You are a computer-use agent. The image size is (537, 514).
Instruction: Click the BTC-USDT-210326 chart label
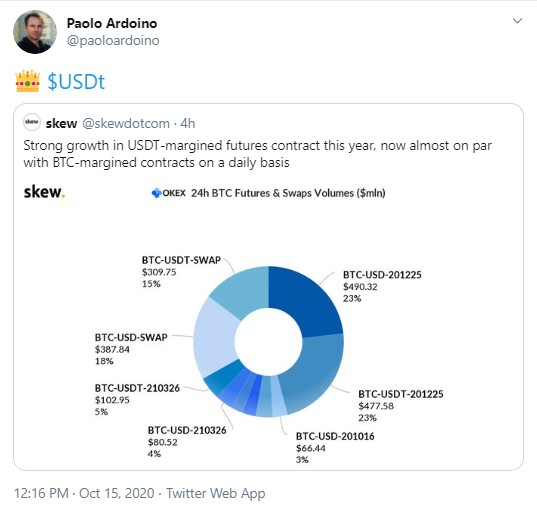point(137,388)
